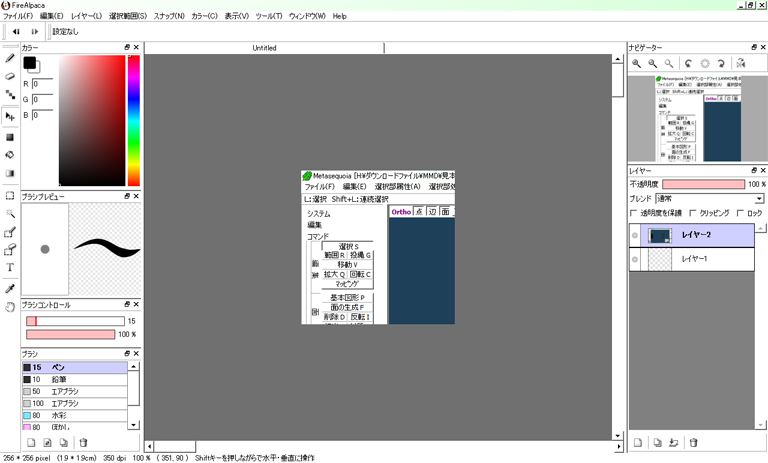768x463 pixels.
Task: Select the Select Pen tool
Action: click(x=10, y=232)
